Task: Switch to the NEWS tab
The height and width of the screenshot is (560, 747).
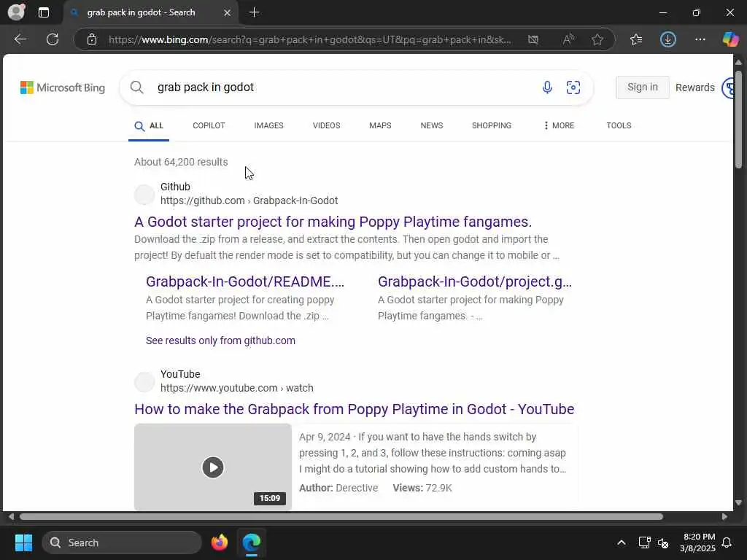Action: coord(432,125)
